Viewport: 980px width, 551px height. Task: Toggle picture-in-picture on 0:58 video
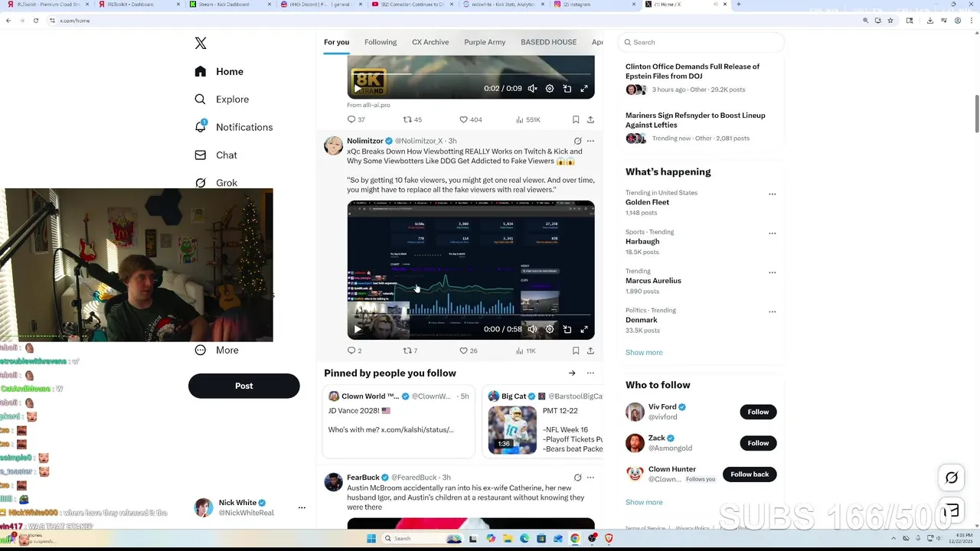click(x=567, y=329)
